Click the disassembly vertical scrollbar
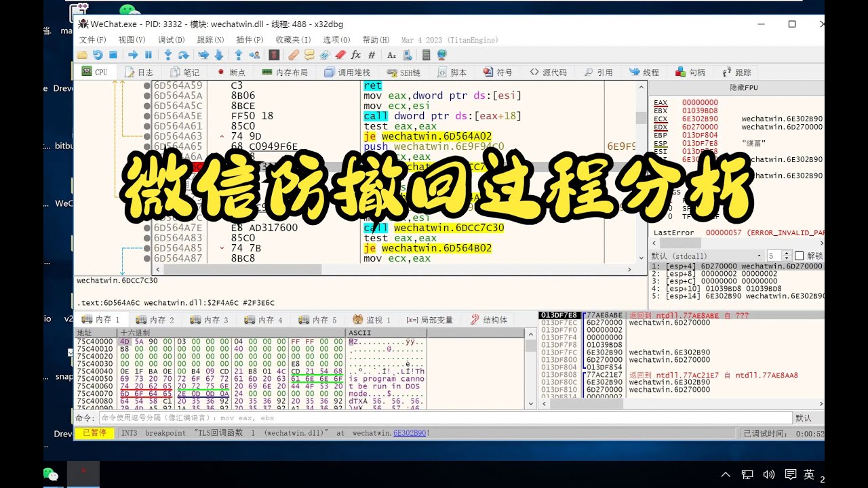The width and height of the screenshot is (868, 488). pyautogui.click(x=641, y=171)
